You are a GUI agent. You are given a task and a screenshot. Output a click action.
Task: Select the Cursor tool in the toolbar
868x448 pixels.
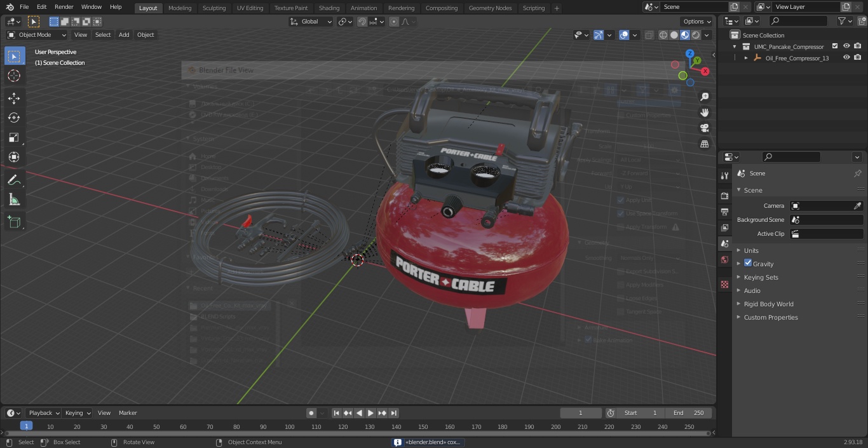tap(14, 76)
